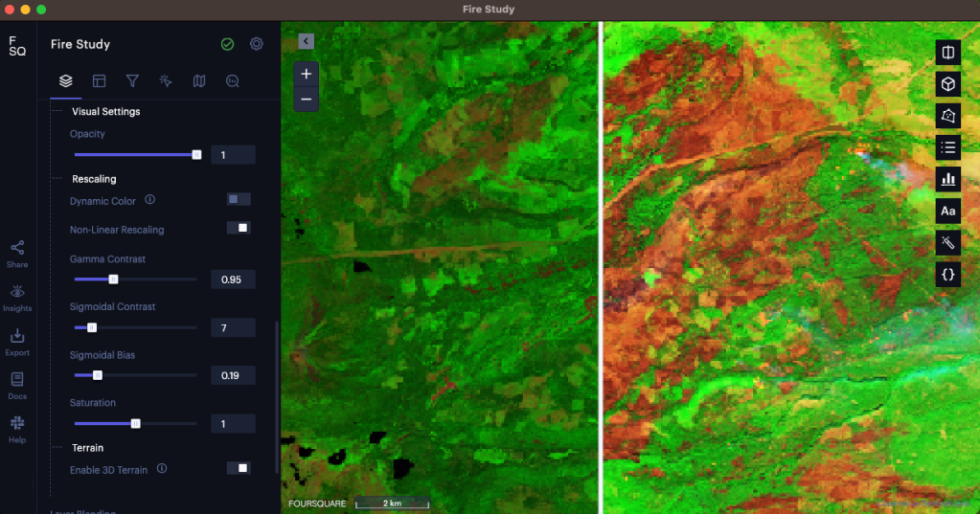Open Help from the sidebar
980x514 pixels.
point(17,430)
